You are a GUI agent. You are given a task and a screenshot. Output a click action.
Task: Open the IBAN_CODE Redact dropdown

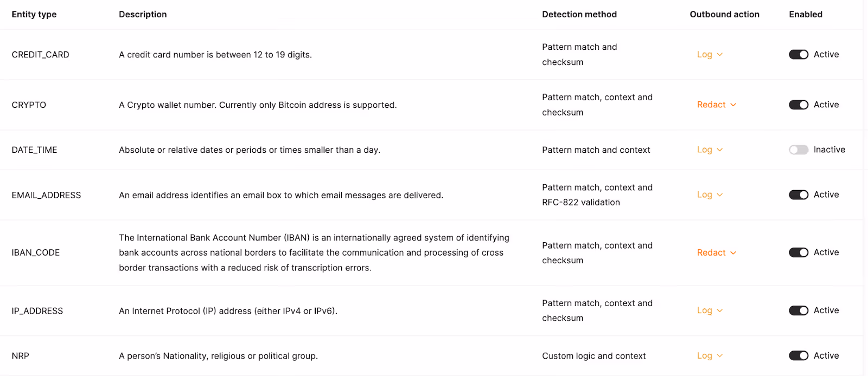[717, 252]
